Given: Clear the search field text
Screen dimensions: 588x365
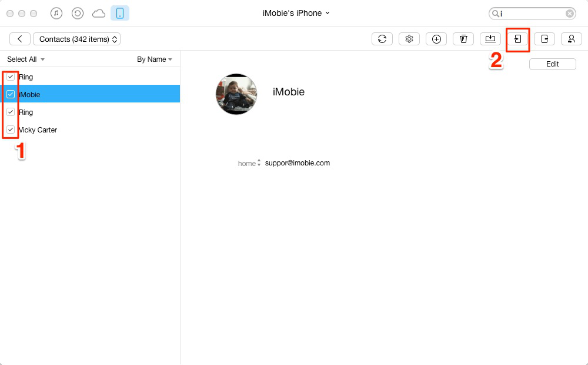Looking at the screenshot, I should 570,14.
